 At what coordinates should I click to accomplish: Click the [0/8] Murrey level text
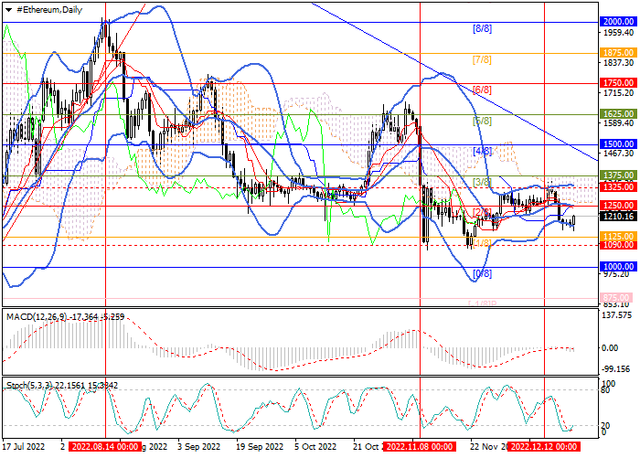(x=481, y=273)
